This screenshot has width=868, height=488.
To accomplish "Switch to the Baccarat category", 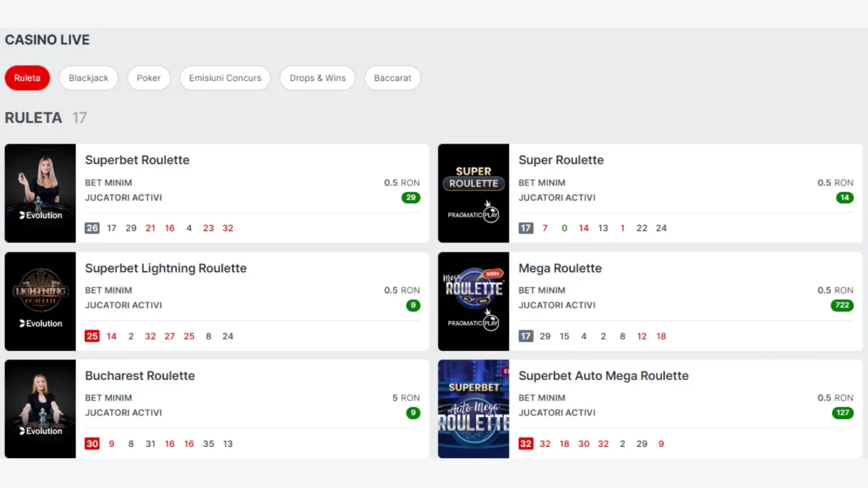I will tap(393, 78).
